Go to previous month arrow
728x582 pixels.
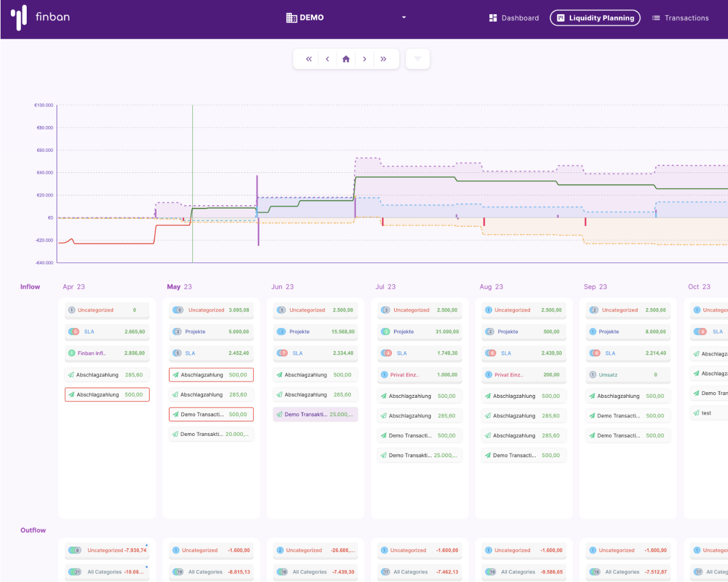click(327, 59)
